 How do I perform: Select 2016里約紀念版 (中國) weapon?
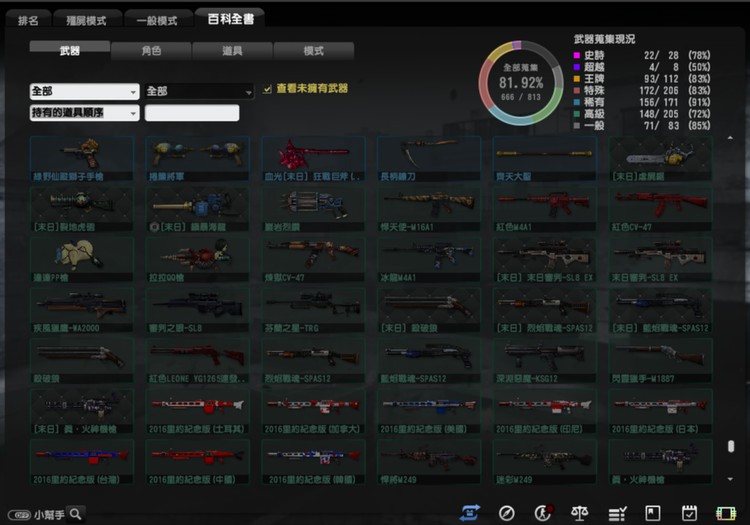pos(198,462)
